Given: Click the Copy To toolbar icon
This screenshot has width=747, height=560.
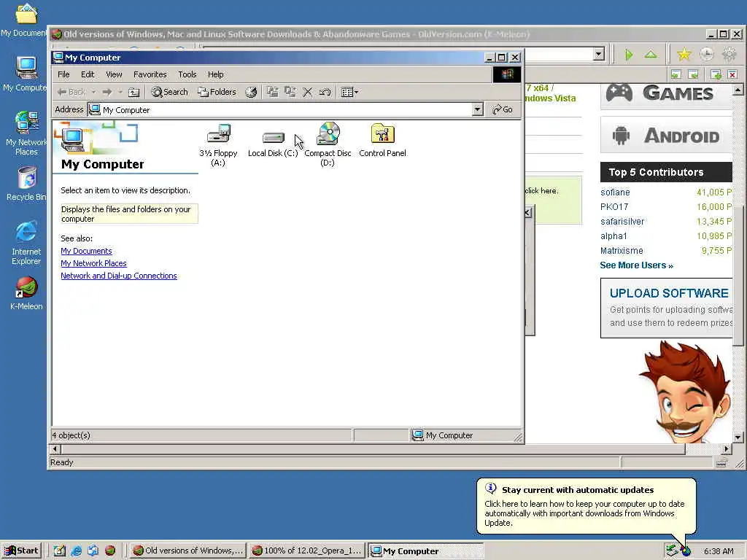Looking at the screenshot, I should (290, 92).
